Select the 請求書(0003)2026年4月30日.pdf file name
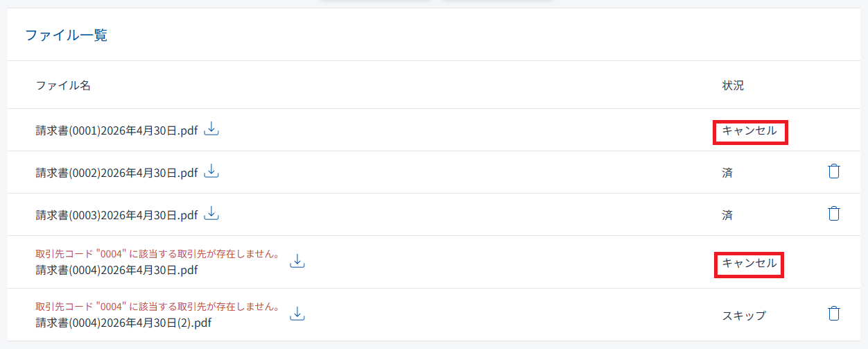Viewport: 868px width, 349px height. point(117,215)
